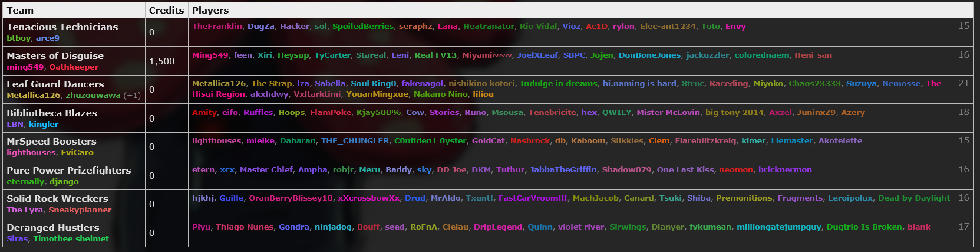Click manager name Oathkeeper

pyautogui.click(x=74, y=67)
